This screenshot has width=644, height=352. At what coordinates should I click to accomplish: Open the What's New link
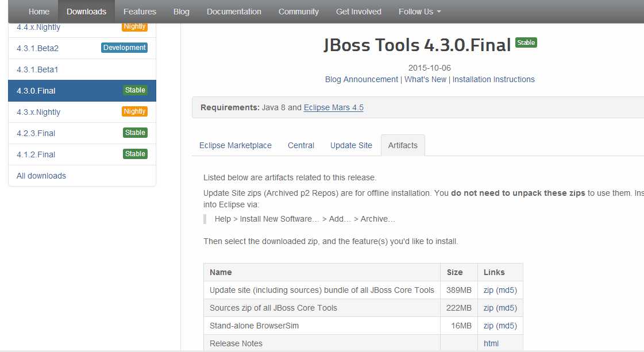pyautogui.click(x=425, y=79)
